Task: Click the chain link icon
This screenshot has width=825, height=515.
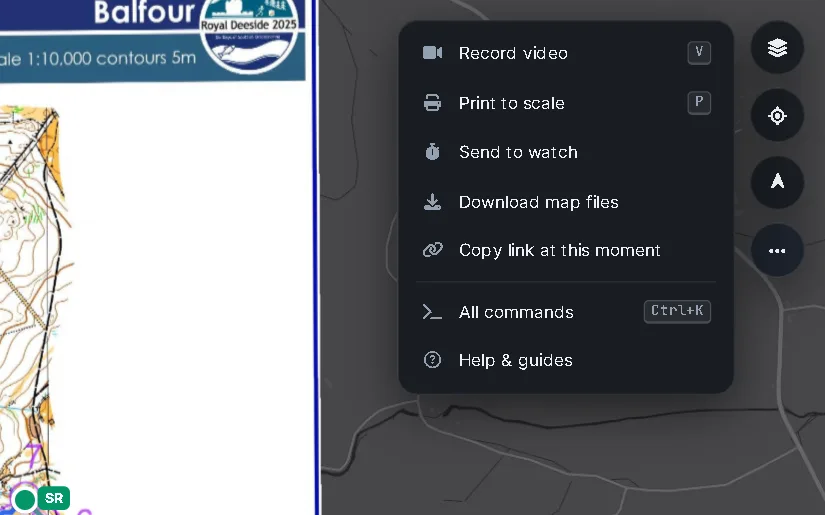Action: 432,250
